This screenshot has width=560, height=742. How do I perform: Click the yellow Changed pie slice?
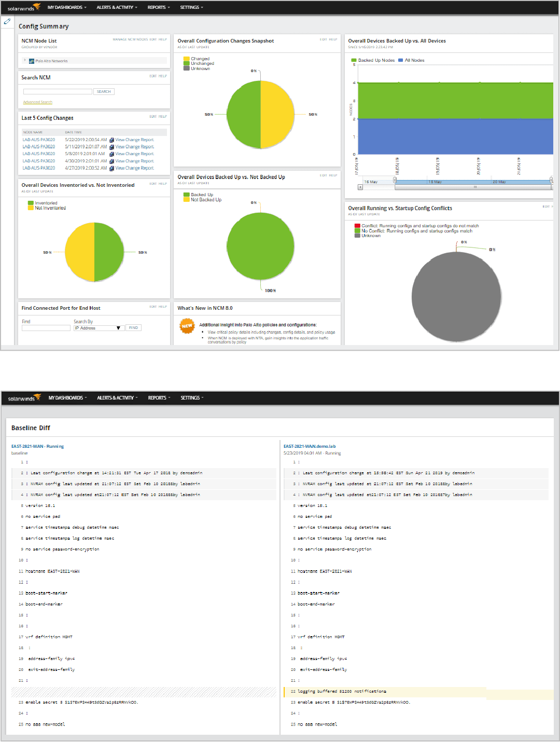click(277, 115)
